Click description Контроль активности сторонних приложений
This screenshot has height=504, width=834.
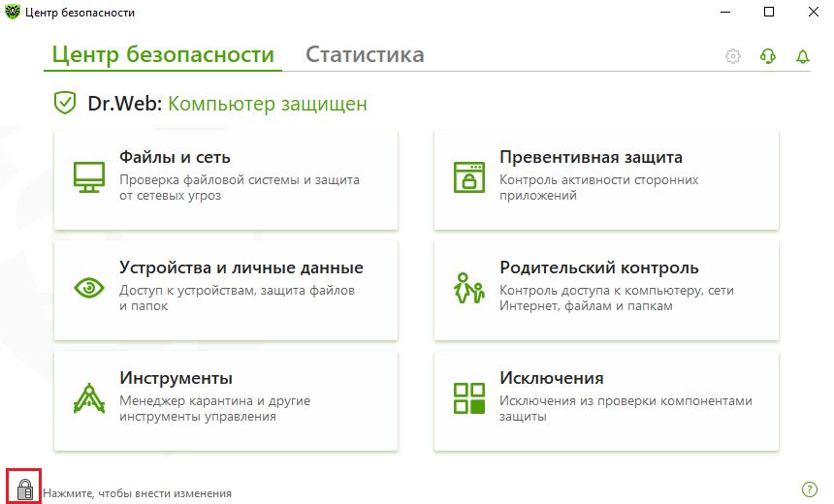coord(599,188)
